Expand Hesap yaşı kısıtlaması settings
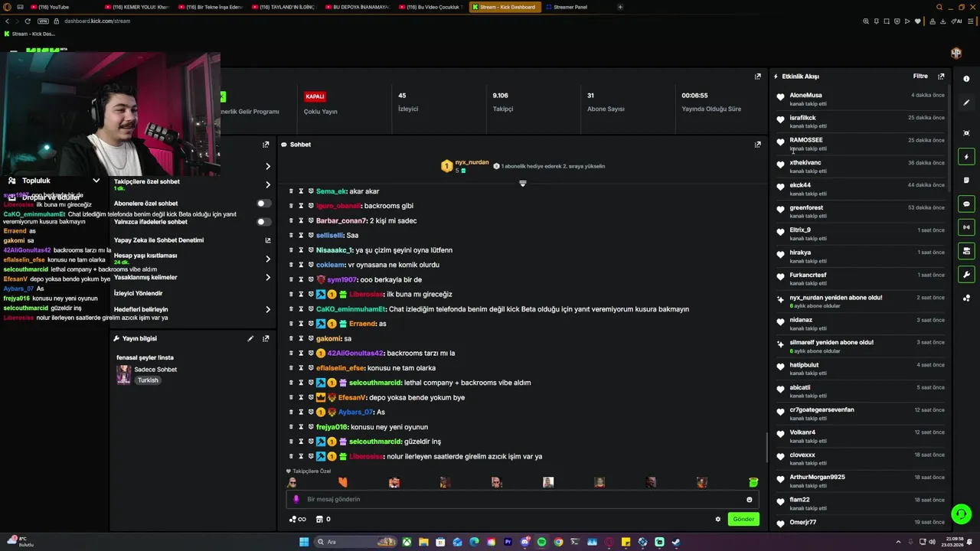The image size is (980, 551). click(268, 259)
